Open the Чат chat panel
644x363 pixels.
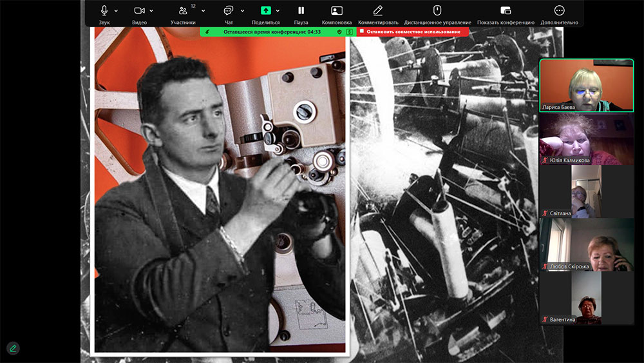228,11
